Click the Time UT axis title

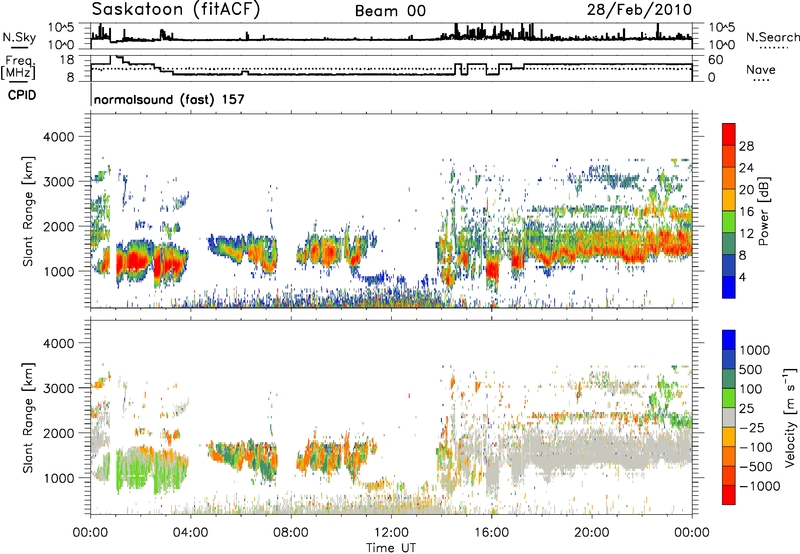[391, 548]
